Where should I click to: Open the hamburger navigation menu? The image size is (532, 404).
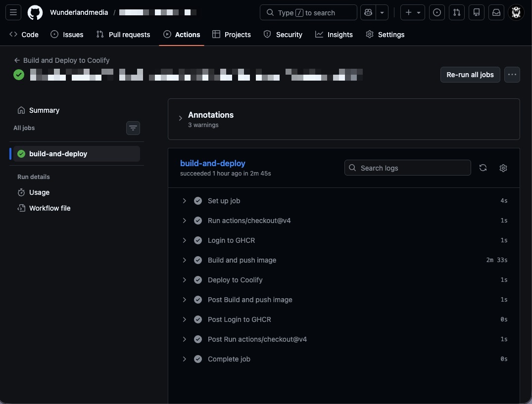pyautogui.click(x=13, y=12)
